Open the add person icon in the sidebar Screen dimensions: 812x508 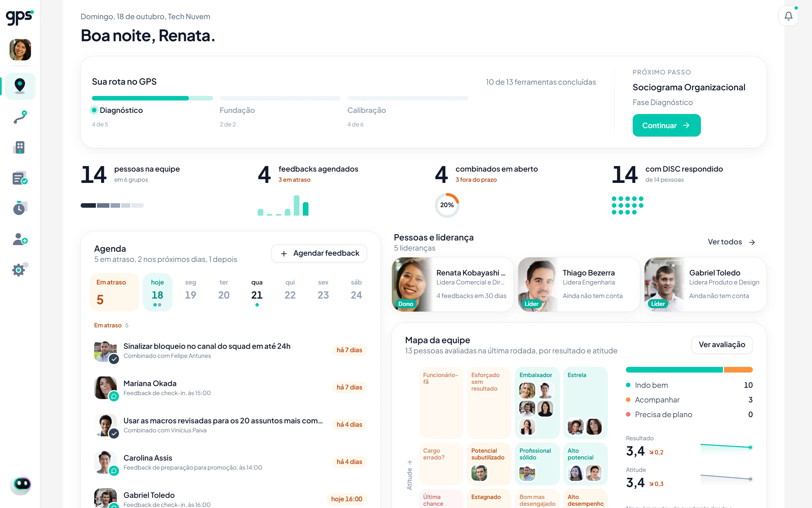tap(20, 239)
